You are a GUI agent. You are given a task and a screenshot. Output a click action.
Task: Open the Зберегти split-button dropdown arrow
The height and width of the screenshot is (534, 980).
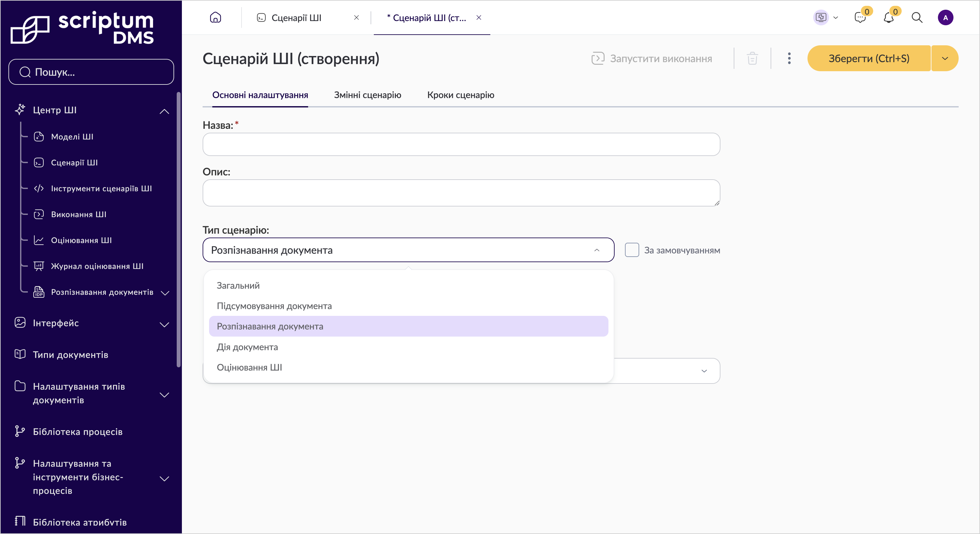[945, 59]
